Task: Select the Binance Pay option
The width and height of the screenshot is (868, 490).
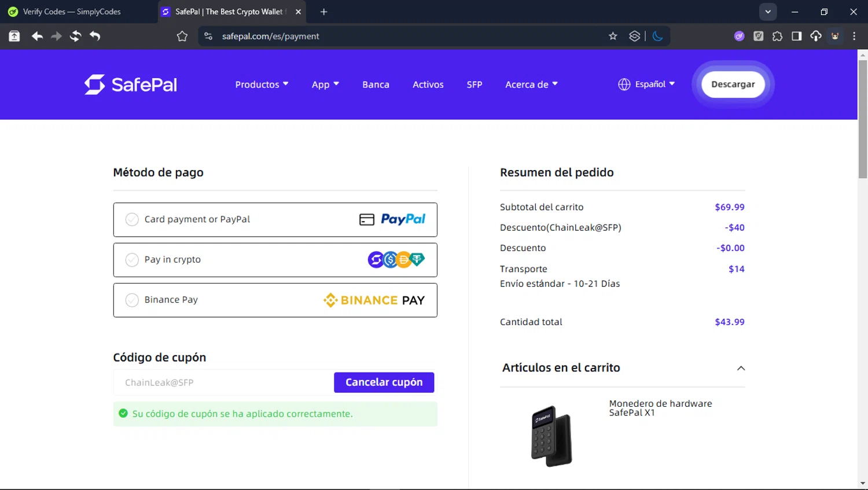Action: point(275,300)
